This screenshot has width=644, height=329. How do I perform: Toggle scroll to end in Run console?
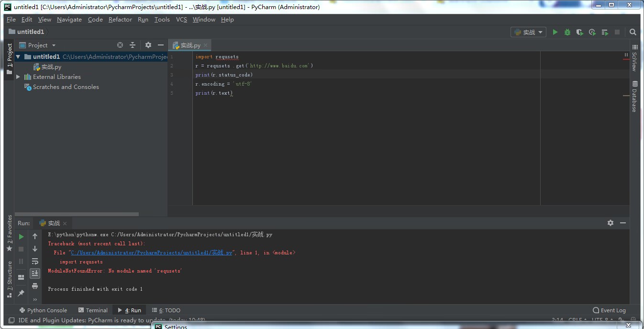click(35, 274)
